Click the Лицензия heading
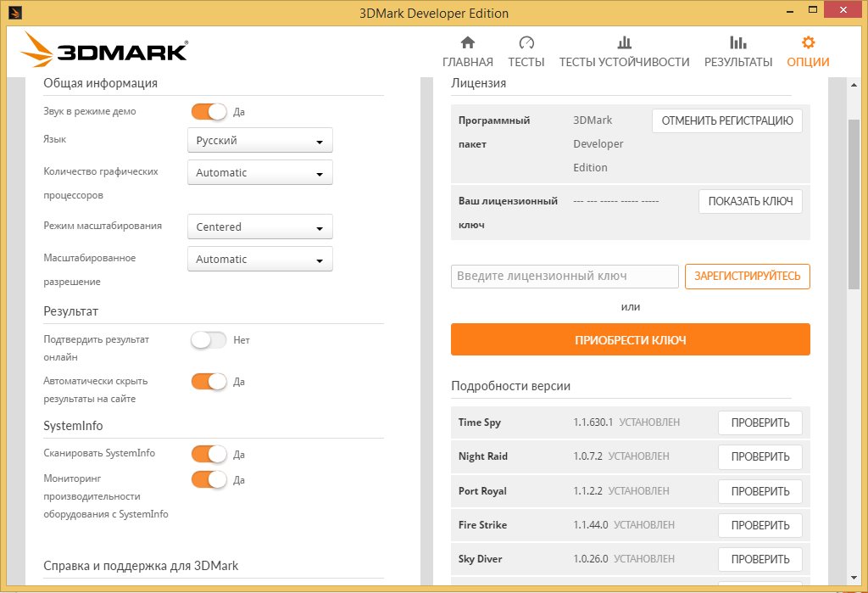The width and height of the screenshot is (868, 593). (478, 83)
